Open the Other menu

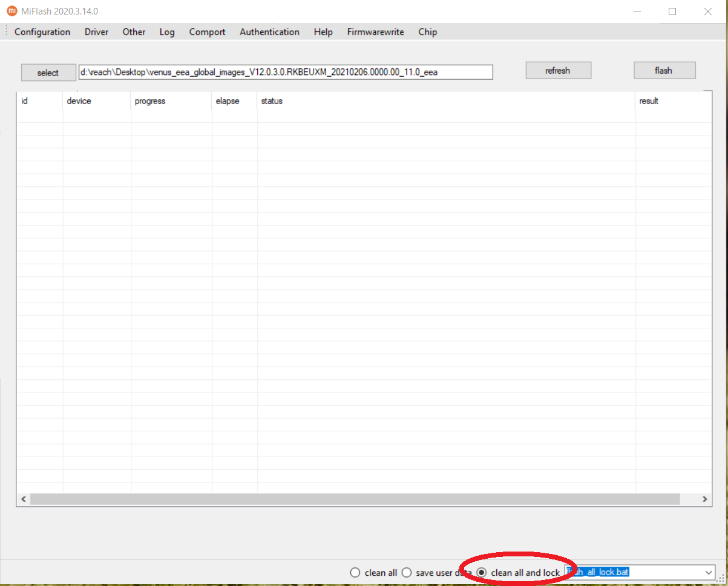[134, 32]
